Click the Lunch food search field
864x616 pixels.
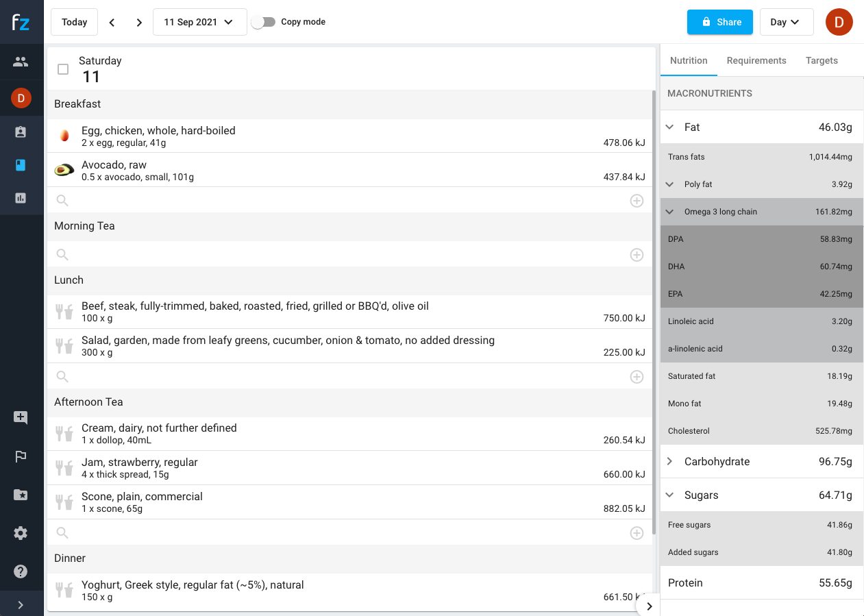click(343, 376)
